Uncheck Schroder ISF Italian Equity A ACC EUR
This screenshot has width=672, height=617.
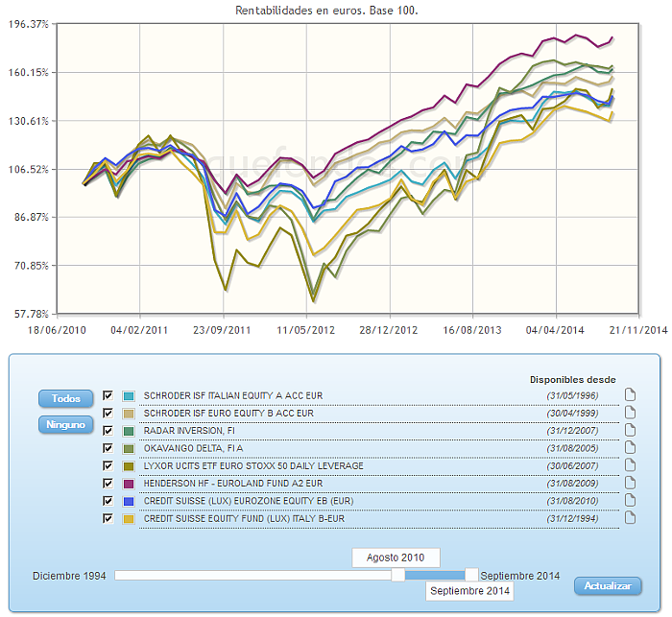108,395
